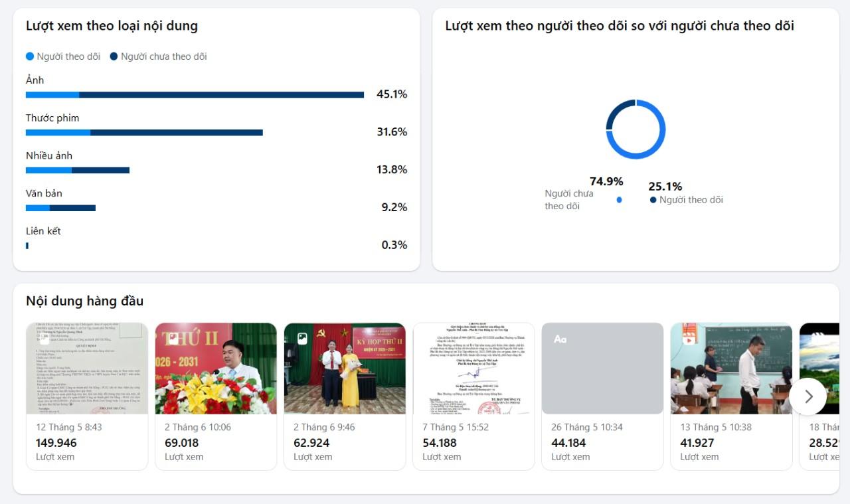Open the post with 69.018 views
Image resolution: width=850 pixels, height=504 pixels.
216,396
